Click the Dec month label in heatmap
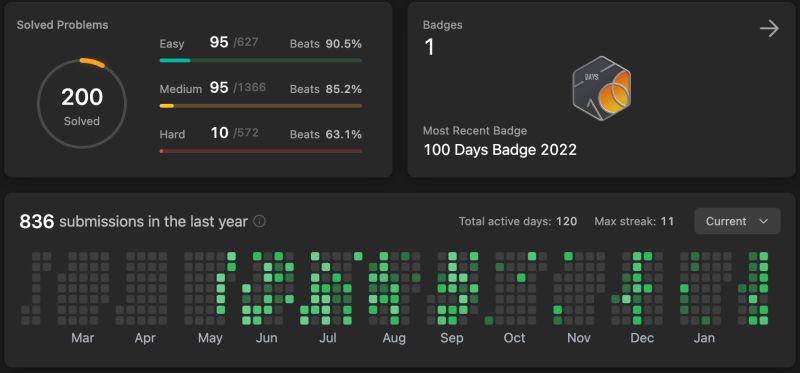 coord(642,338)
